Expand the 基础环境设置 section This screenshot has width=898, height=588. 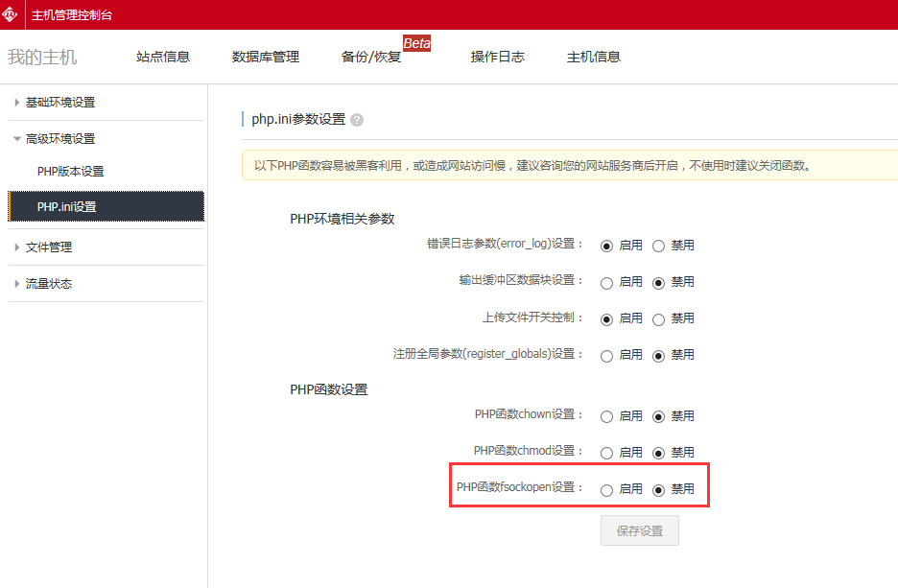[x=59, y=103]
